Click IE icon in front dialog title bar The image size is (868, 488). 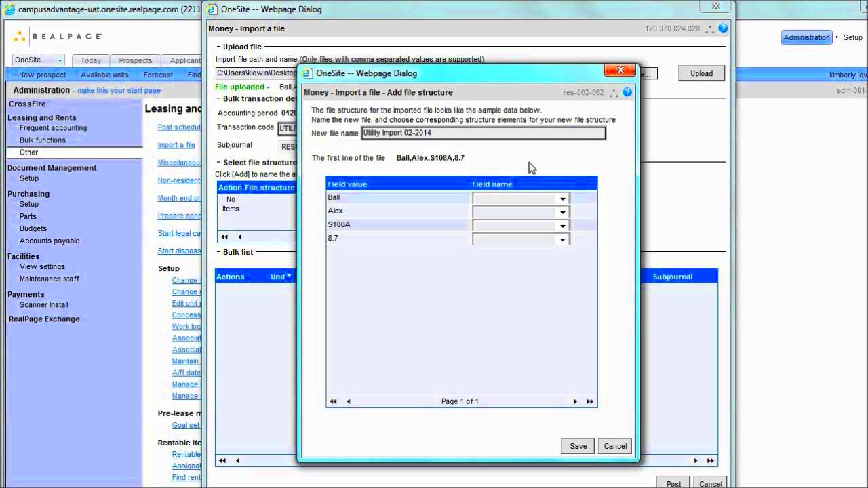pos(307,73)
